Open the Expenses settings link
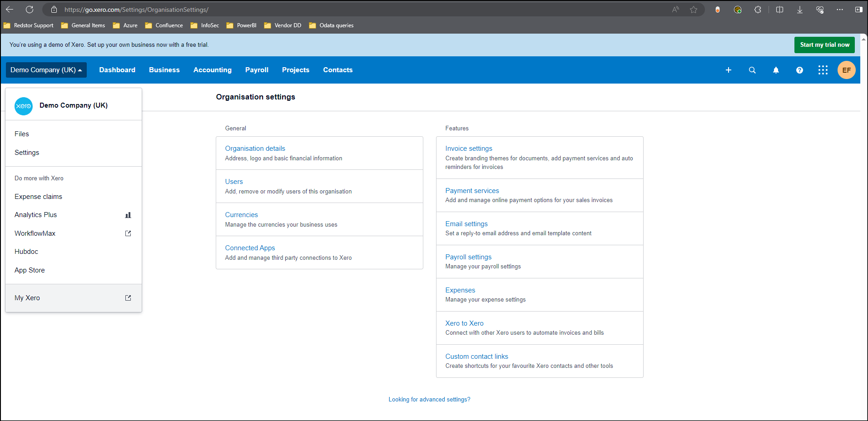This screenshot has width=868, height=421. (x=460, y=290)
